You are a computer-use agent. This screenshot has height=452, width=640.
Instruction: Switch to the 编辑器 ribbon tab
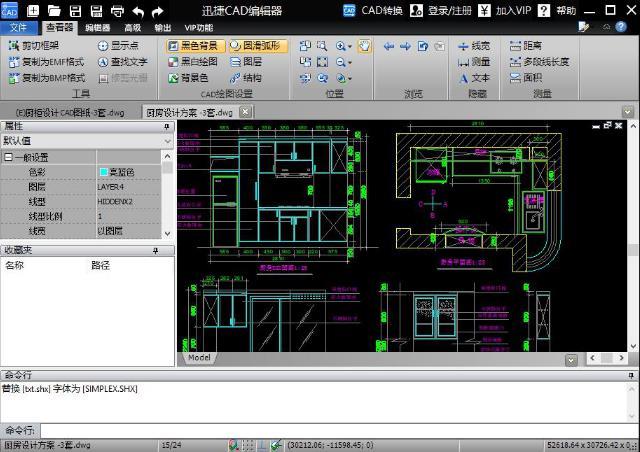[98, 28]
